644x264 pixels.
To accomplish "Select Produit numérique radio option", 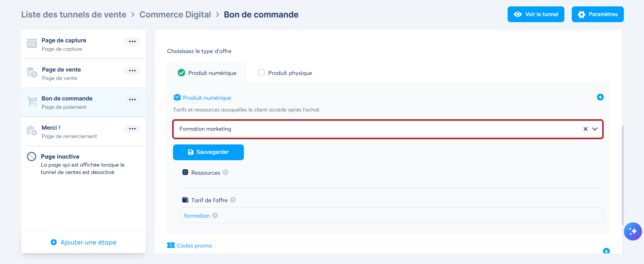I will click(x=181, y=73).
